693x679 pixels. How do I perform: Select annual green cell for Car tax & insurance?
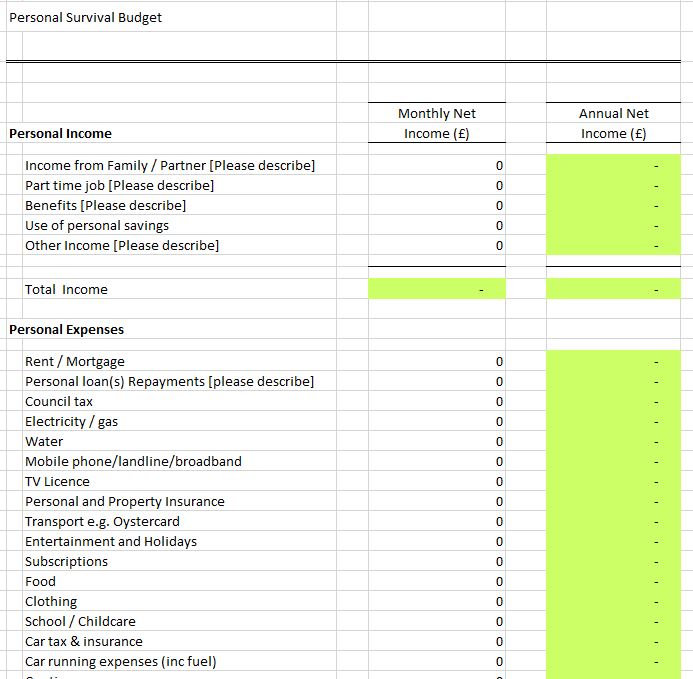point(613,641)
